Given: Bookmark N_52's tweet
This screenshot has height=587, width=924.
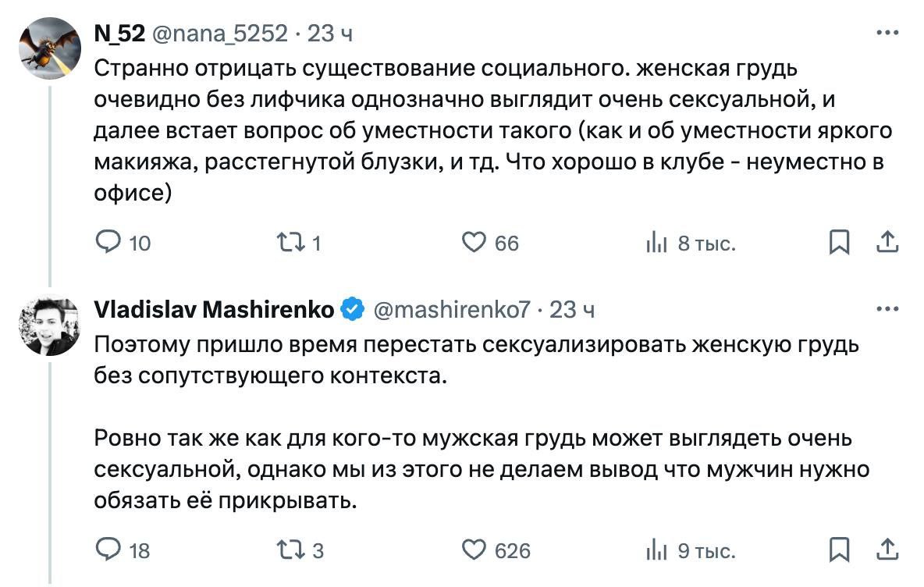Looking at the screenshot, I should tap(838, 244).
